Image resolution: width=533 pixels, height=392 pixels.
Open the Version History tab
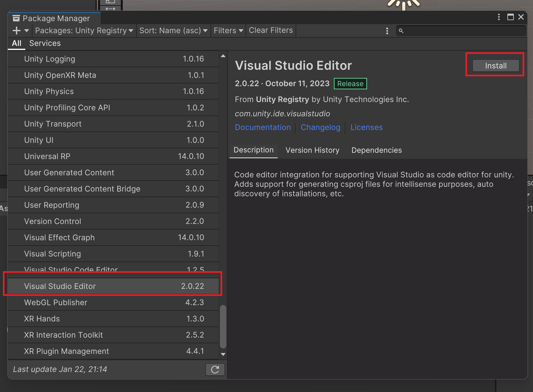point(312,150)
